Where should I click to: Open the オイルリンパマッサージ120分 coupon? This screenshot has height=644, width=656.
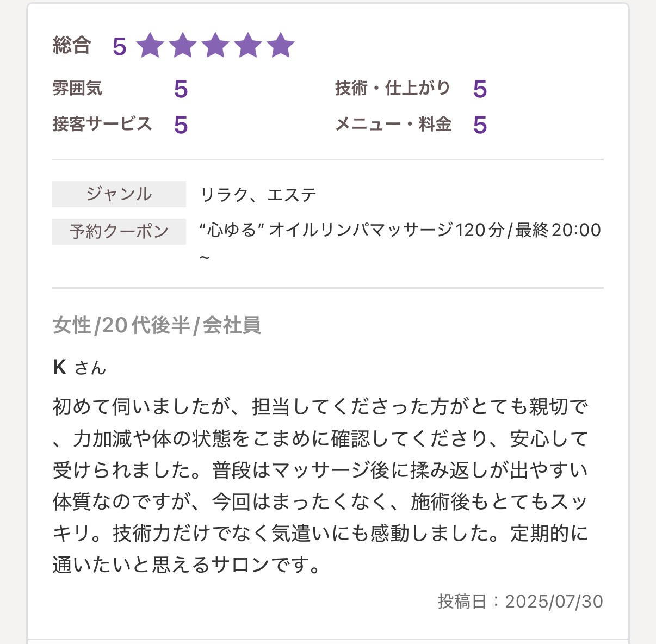[400, 230]
